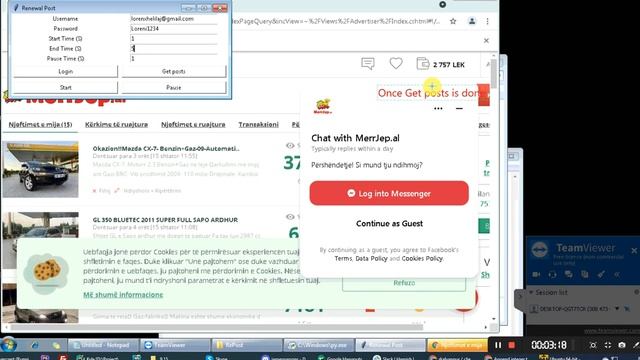Click the Pause Time (S) field
640x360 pixels.
pyautogui.click(x=173, y=58)
